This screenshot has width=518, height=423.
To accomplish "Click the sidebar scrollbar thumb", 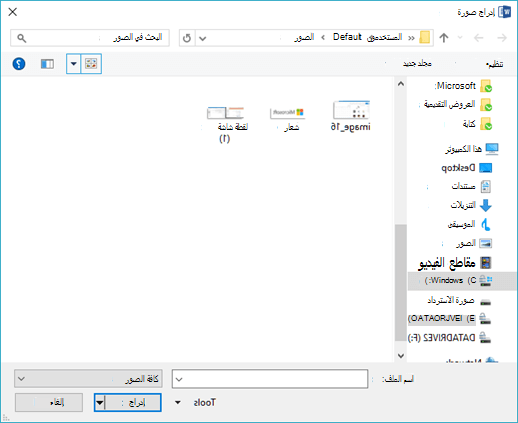I will (x=401, y=283).
